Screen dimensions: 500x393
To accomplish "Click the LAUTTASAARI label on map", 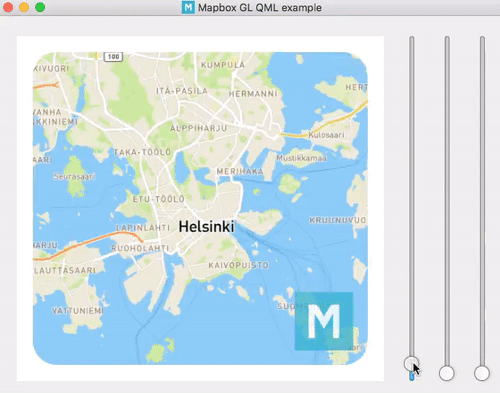I will [65, 270].
